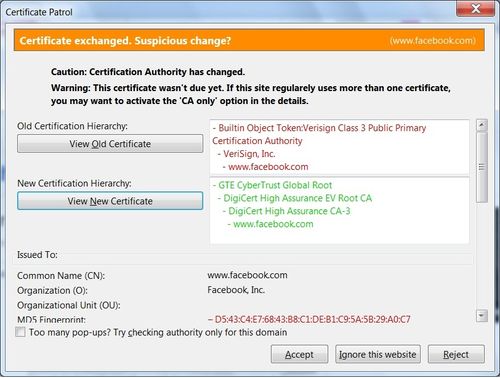Close the Certificate Patrol dialog
Screen dimensions: 500x378
(476, 8)
